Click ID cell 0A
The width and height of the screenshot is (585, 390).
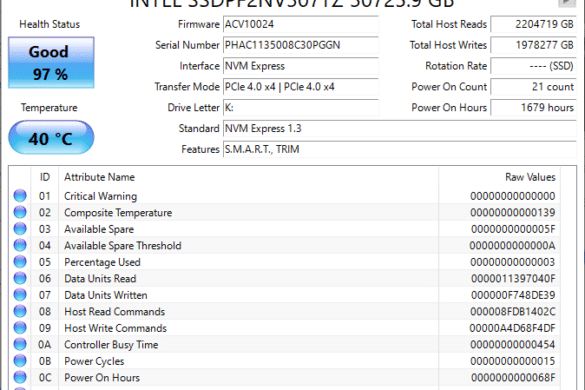pyautogui.click(x=44, y=344)
